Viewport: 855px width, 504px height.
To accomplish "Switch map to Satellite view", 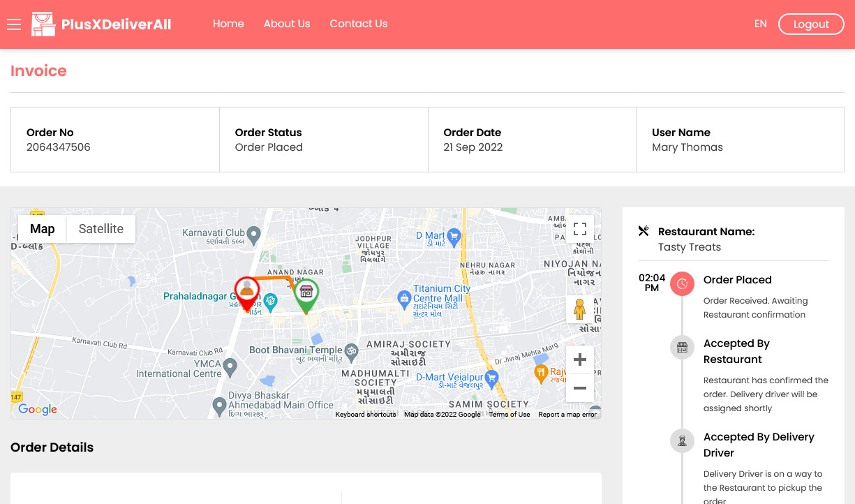I will pyautogui.click(x=101, y=229).
